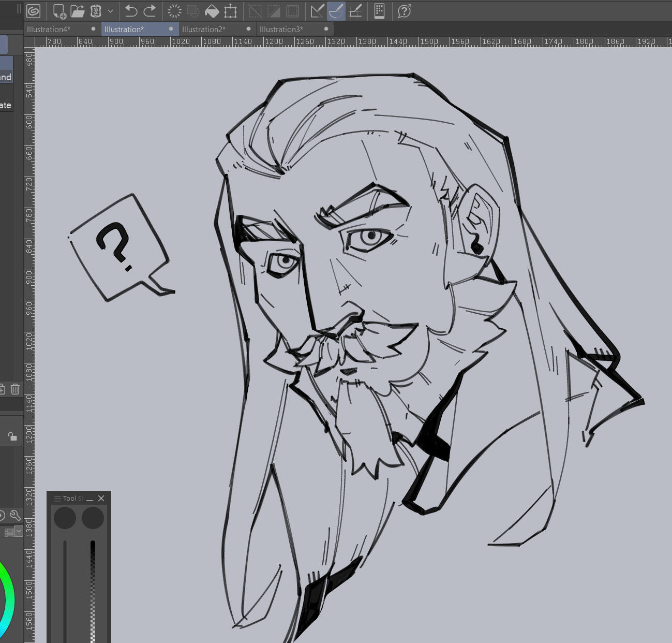Click the opacity gradient slider in Tool panel
The height and width of the screenshot is (643, 672).
click(x=93, y=590)
